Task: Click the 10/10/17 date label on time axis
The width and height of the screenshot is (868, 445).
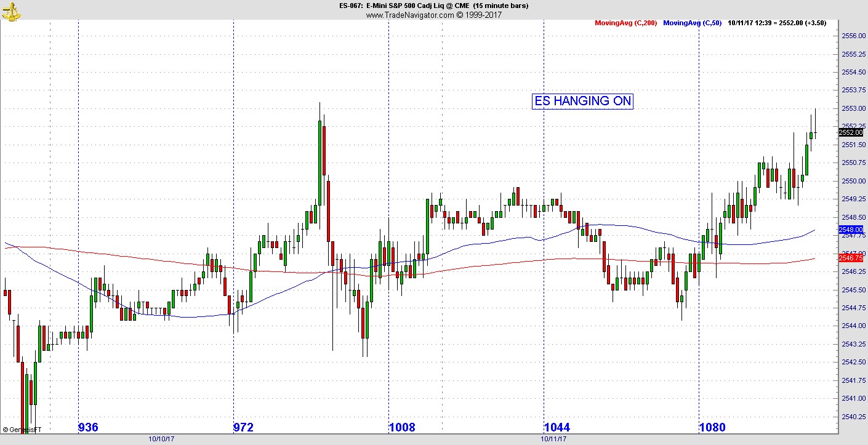Action: coord(161,439)
